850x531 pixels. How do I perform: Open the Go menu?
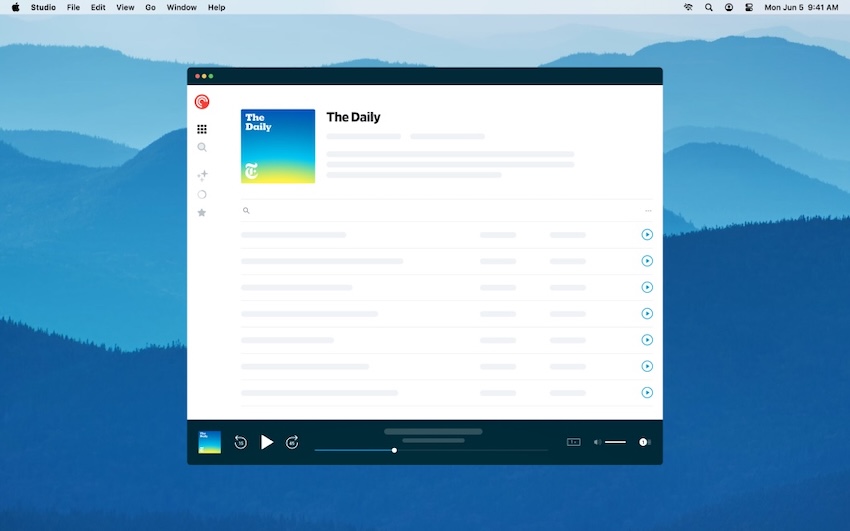tap(150, 7)
